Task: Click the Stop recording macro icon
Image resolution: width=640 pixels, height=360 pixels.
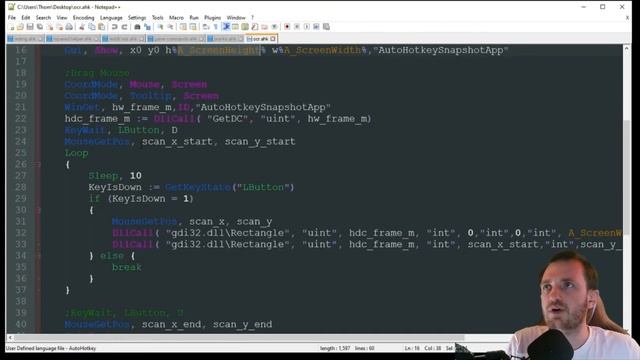Action: [x=297, y=27]
